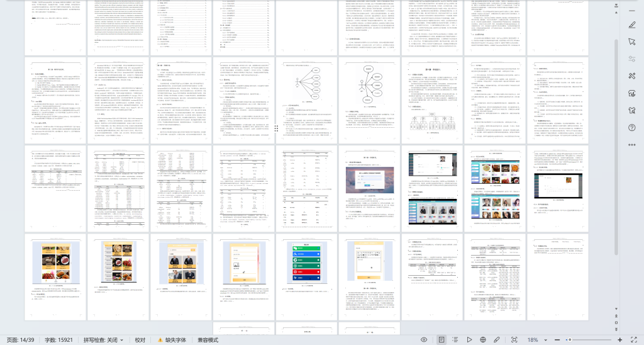The height and width of the screenshot is (345, 644).
Task: Click the scroll-down arrow below the scrollbar
Action: pos(616,309)
